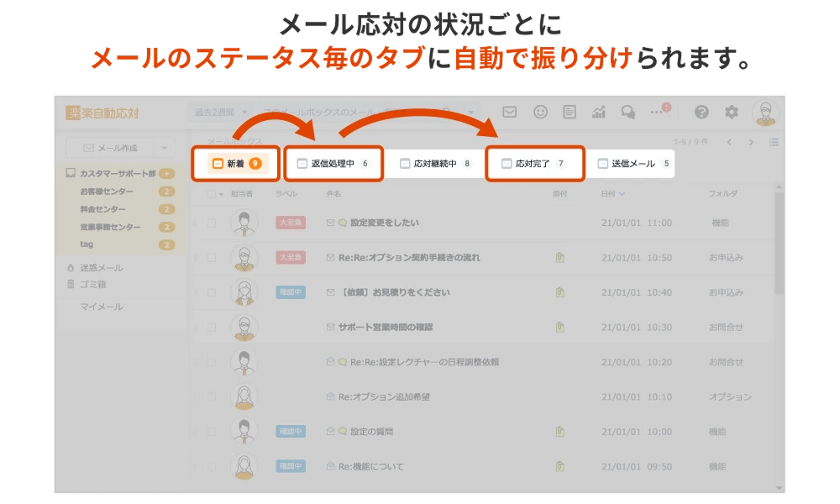The height and width of the screenshot is (504, 840).
Task: Click attachment icon on Re:機能について row
Action: [559, 466]
